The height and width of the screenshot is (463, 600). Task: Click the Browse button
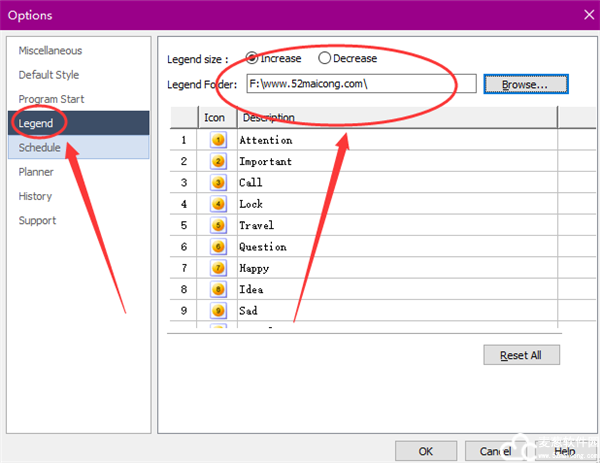525,85
